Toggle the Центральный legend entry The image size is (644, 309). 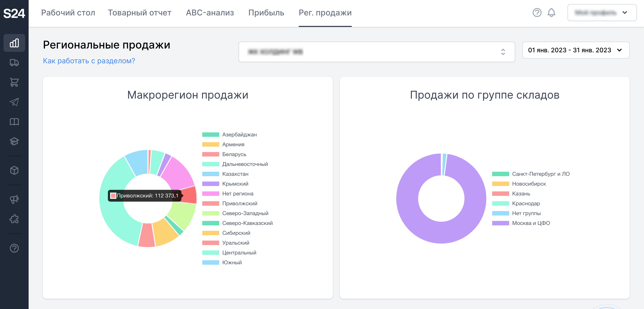[x=239, y=253]
